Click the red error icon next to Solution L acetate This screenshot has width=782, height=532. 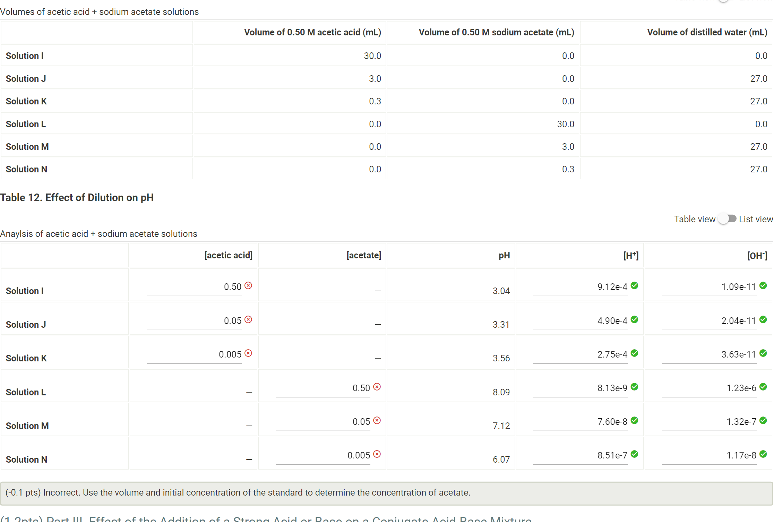coord(377,386)
